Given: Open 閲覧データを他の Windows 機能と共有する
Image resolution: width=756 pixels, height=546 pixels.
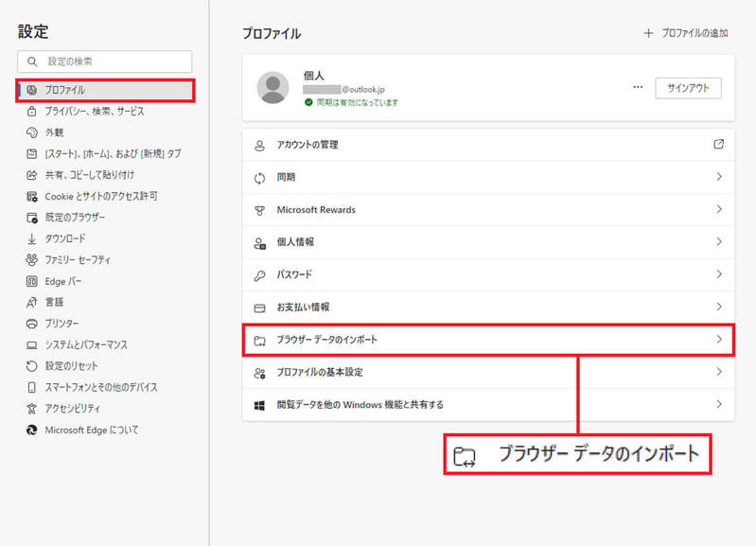Looking at the screenshot, I should click(x=488, y=405).
